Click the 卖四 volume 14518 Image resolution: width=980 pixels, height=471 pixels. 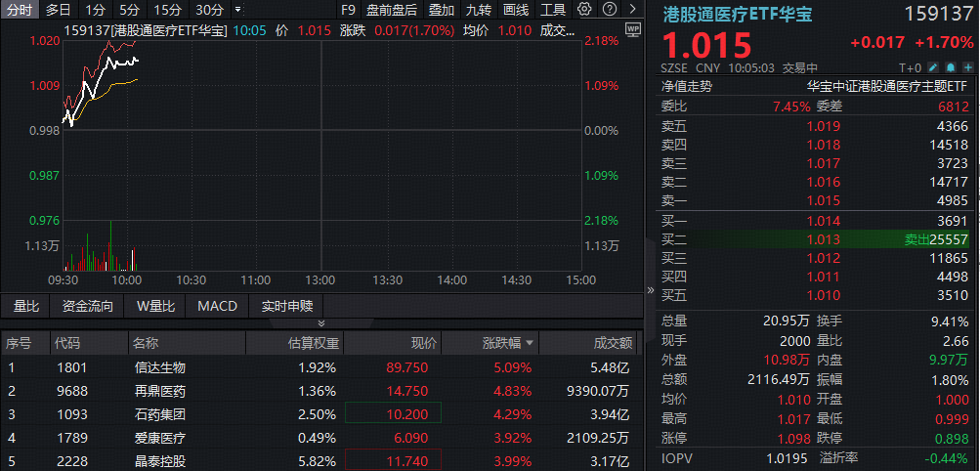pyautogui.click(x=948, y=145)
